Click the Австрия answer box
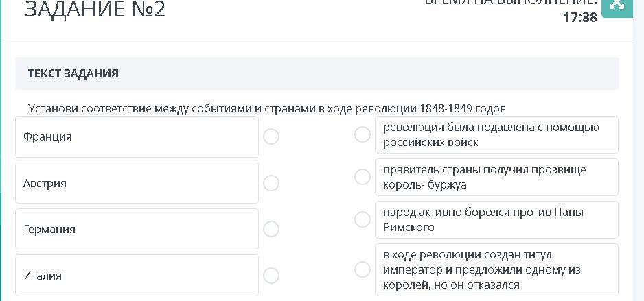This screenshot has height=301, width=644. click(x=137, y=183)
